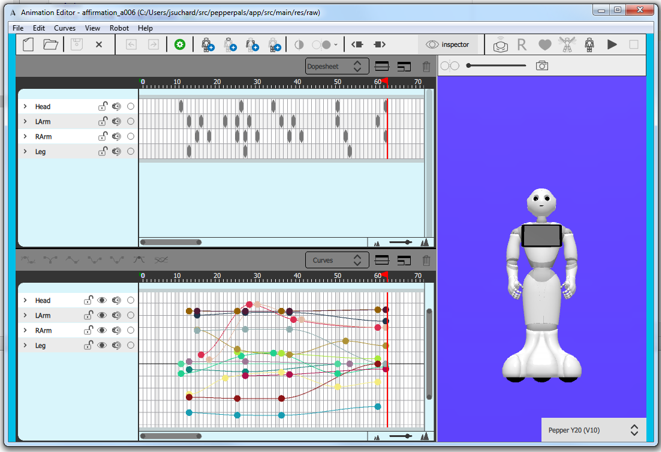Image resolution: width=661 pixels, height=452 pixels.
Task: Click the heart icon in robot toolbar
Action: 544,45
